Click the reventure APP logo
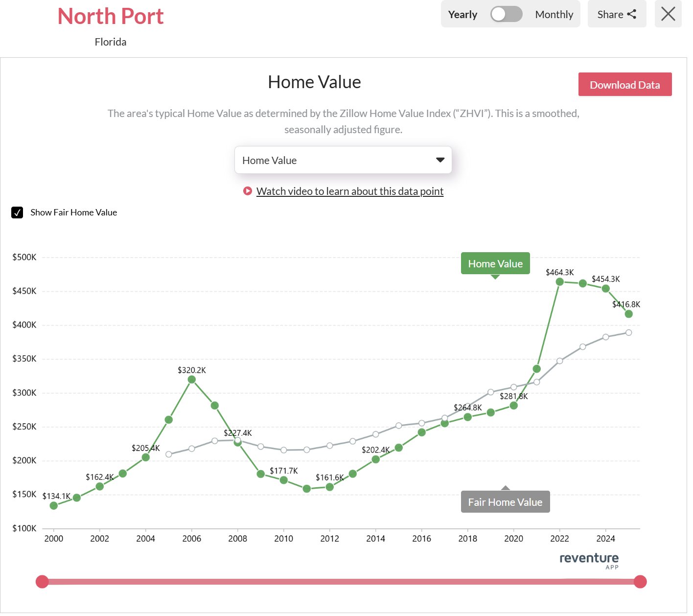Screen dimensions: 693x616 (x=589, y=561)
